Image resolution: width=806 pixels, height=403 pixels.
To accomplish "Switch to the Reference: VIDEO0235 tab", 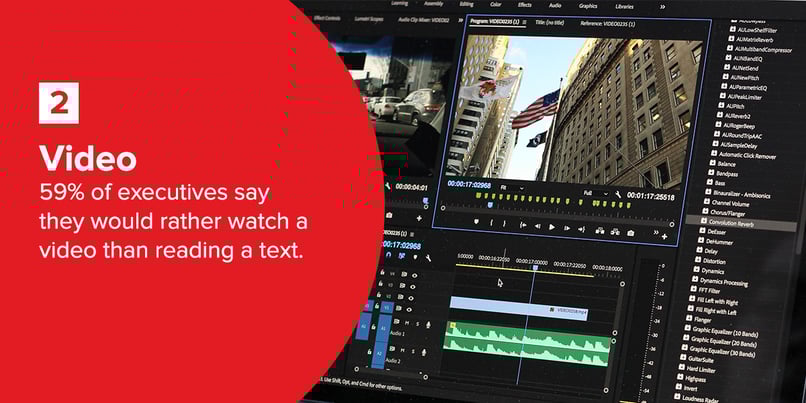I will pyautogui.click(x=608, y=24).
